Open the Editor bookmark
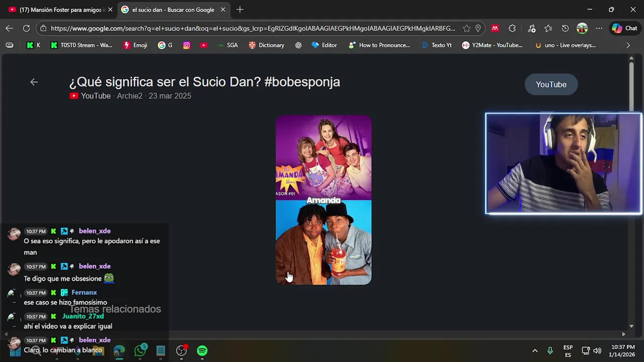 click(x=324, y=45)
